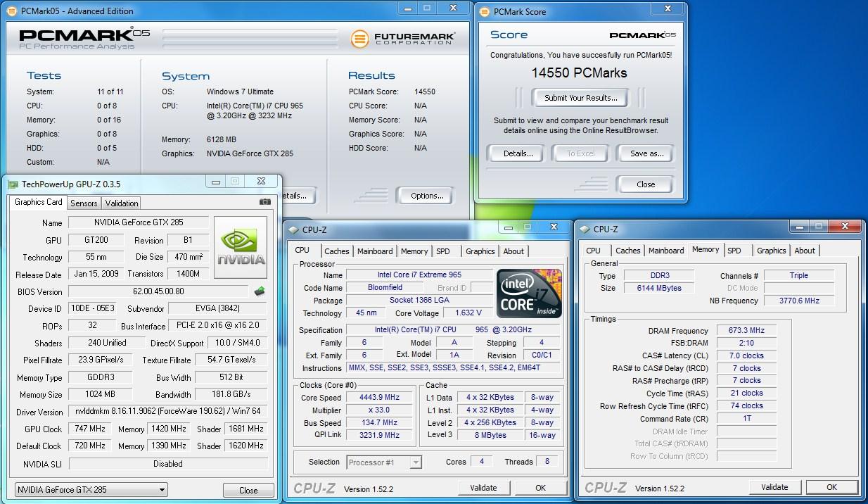Screen dimensions: 868x504
Task: Click the CPU-Z Memory window title icon
Action: click(x=585, y=229)
